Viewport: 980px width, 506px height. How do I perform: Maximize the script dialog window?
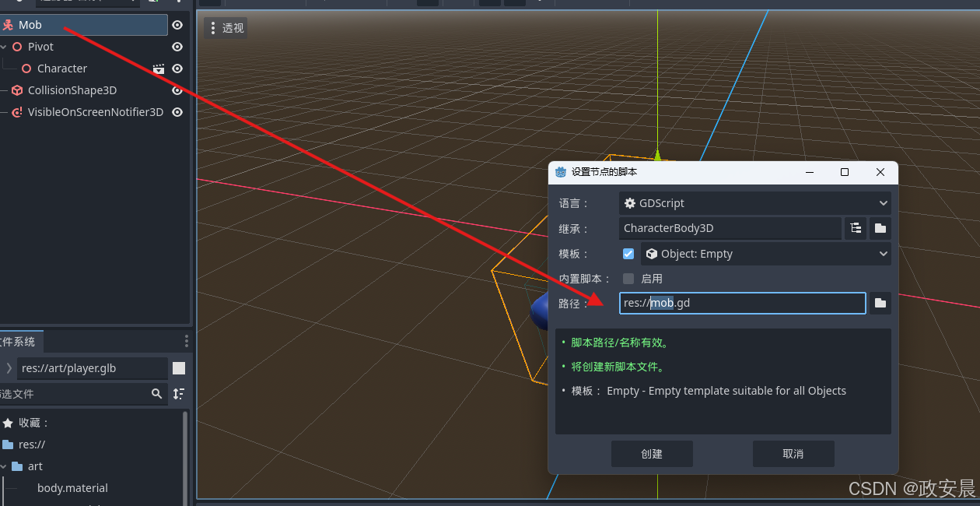tap(845, 172)
